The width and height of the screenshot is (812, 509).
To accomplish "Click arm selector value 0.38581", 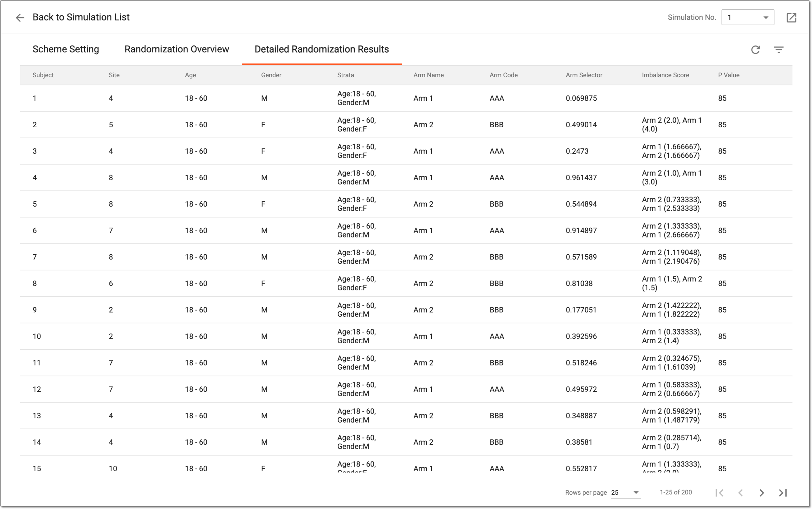I will click(x=579, y=442).
